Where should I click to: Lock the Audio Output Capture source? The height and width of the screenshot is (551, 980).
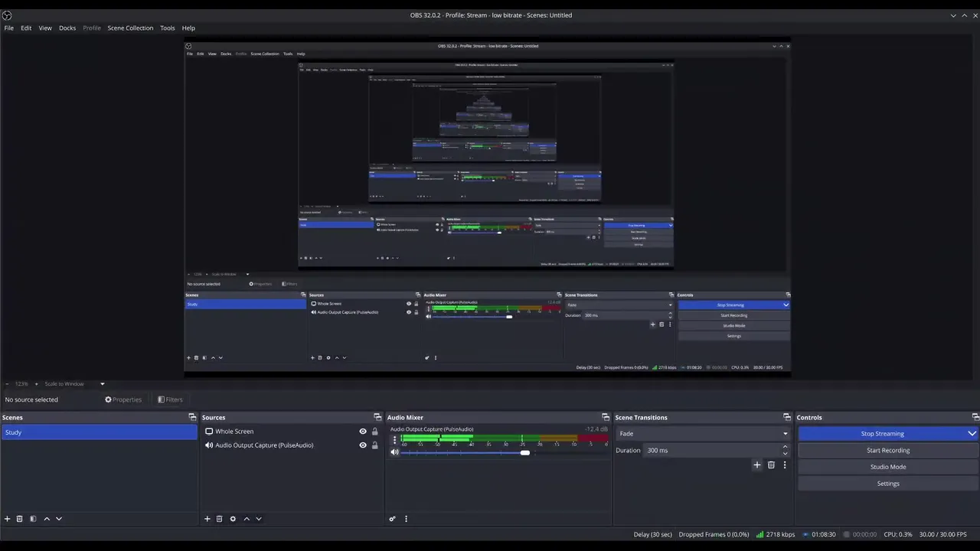click(374, 445)
